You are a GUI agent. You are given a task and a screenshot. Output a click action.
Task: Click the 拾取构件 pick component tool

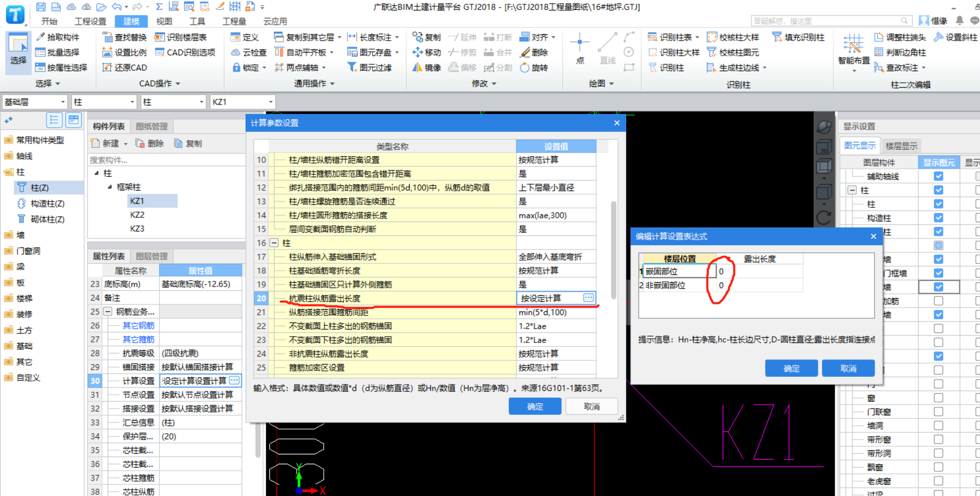[x=58, y=37]
